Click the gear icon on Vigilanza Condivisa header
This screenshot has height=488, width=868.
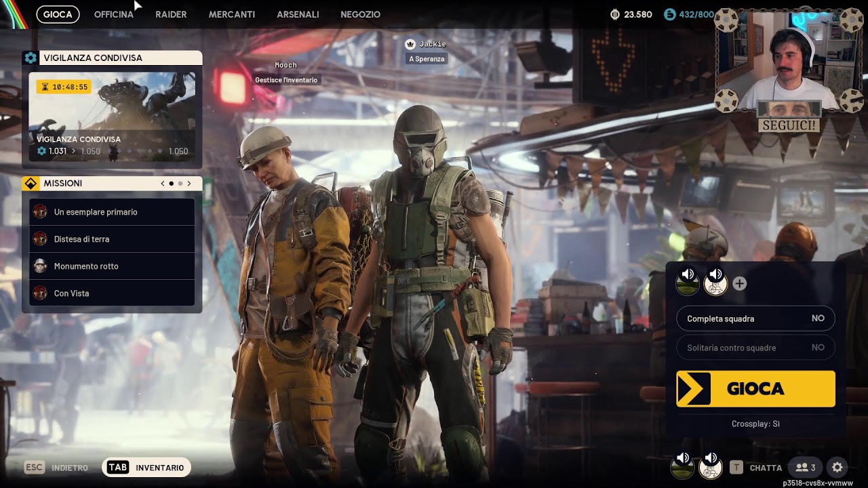(x=31, y=58)
